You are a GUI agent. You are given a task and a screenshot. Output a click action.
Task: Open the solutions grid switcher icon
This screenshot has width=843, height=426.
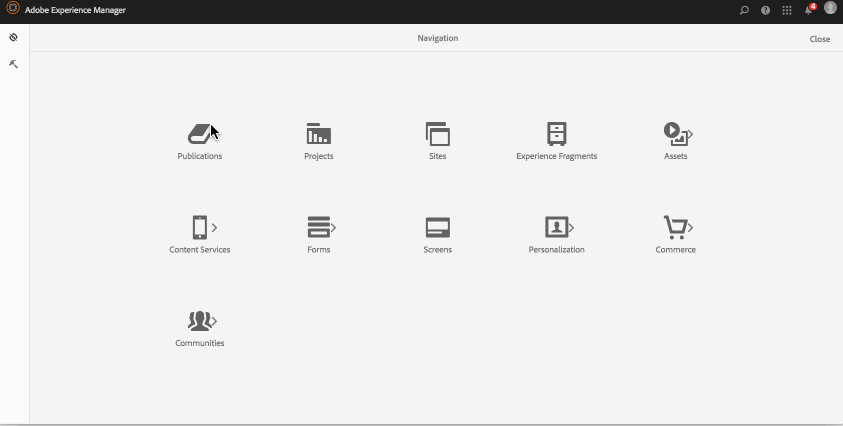787,10
